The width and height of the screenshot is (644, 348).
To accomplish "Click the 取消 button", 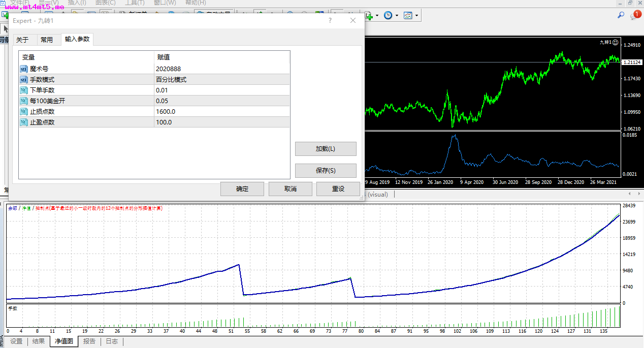I will 291,189.
